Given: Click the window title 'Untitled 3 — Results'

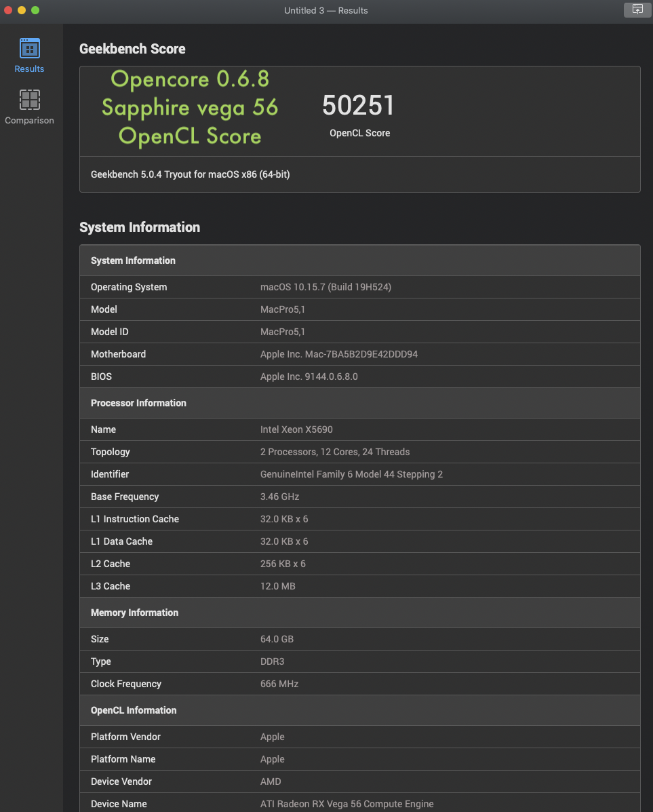Looking at the screenshot, I should [x=325, y=10].
